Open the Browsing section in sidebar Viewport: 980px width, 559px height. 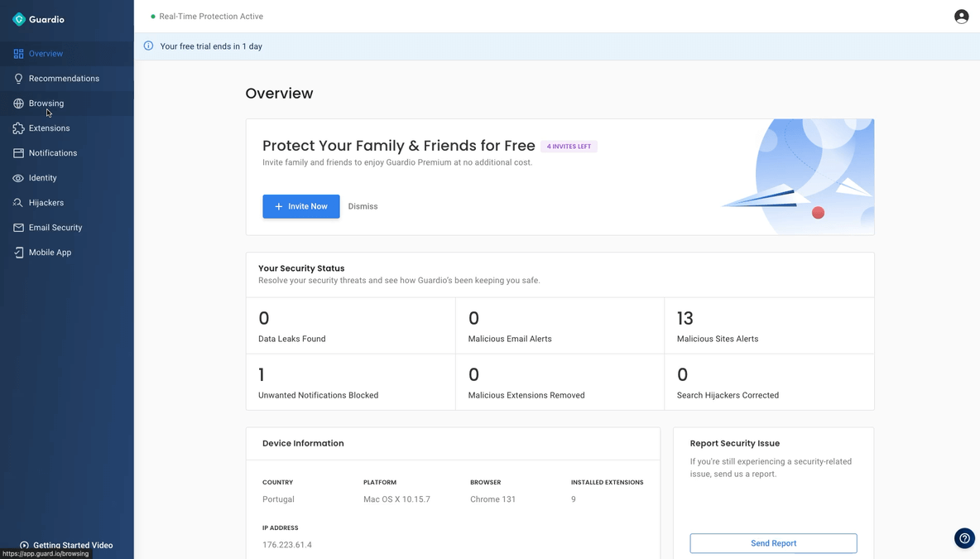pos(46,104)
